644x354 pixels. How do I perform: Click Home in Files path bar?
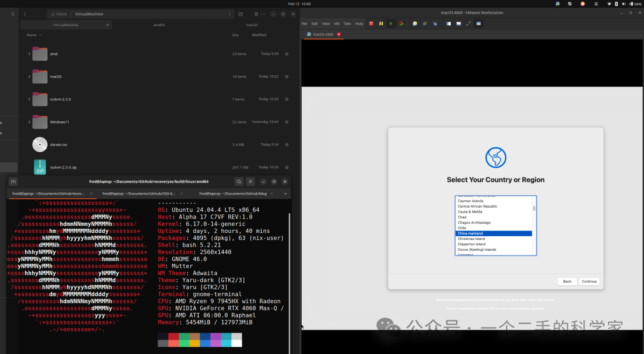[x=58, y=14]
